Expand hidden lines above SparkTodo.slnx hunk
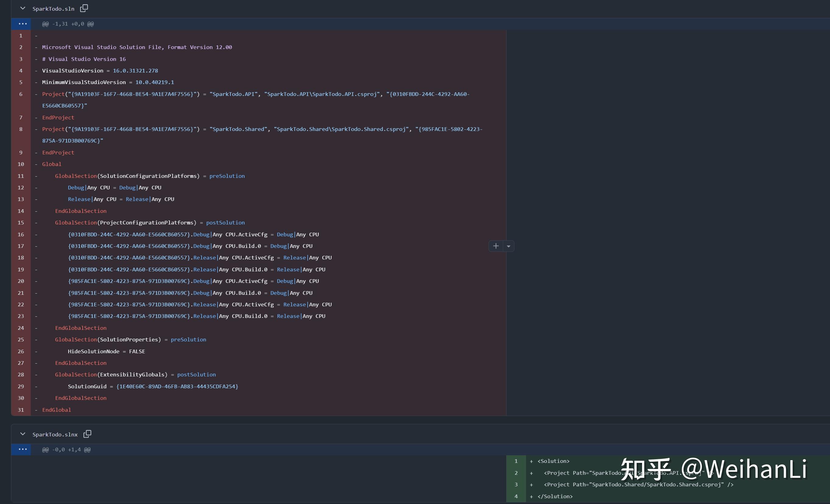The width and height of the screenshot is (830, 504). point(23,449)
